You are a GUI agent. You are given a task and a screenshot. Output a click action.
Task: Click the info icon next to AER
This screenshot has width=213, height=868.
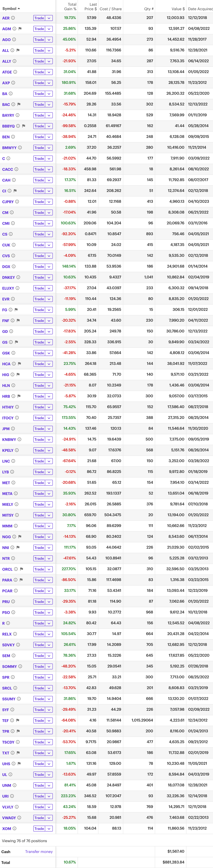(13, 18)
